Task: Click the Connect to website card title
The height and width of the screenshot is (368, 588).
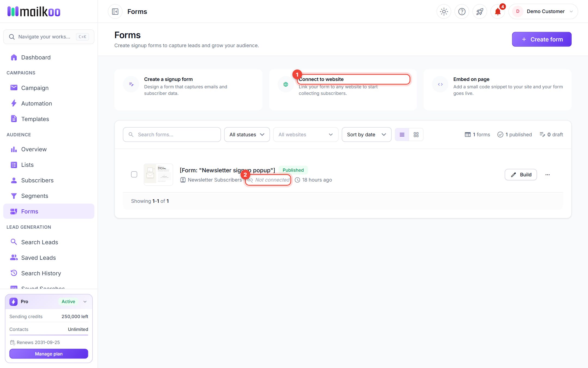Action: [321, 79]
